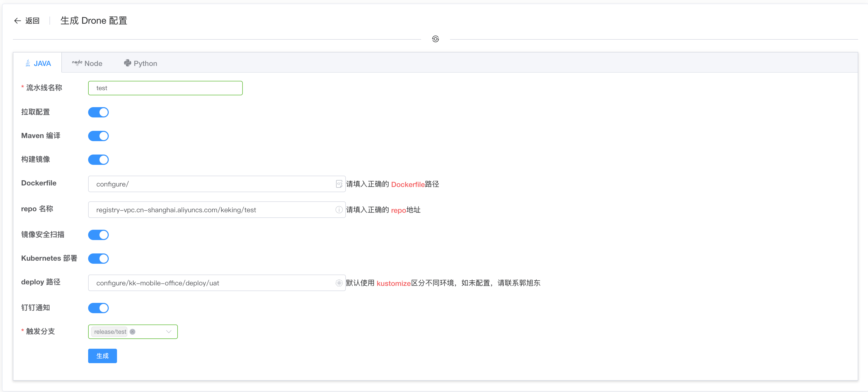
Task: Click the 返回 link
Action: tap(32, 21)
